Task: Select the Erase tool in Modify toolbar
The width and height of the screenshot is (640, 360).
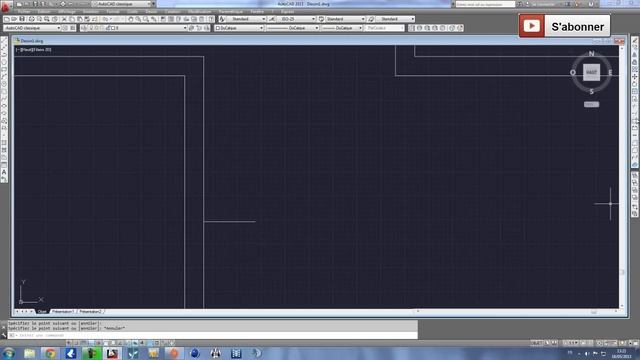Action: tap(635, 40)
